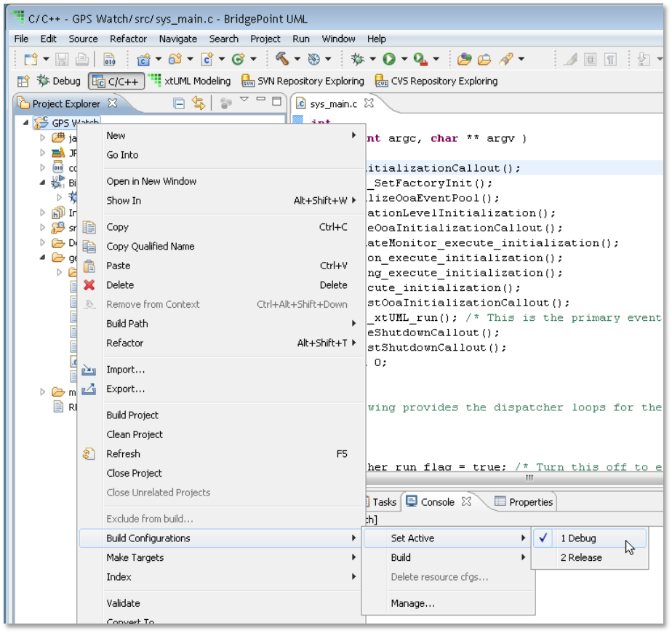Toggle Link with Editor in Project Explorer
The width and height of the screenshot is (672, 633).
coord(198,103)
